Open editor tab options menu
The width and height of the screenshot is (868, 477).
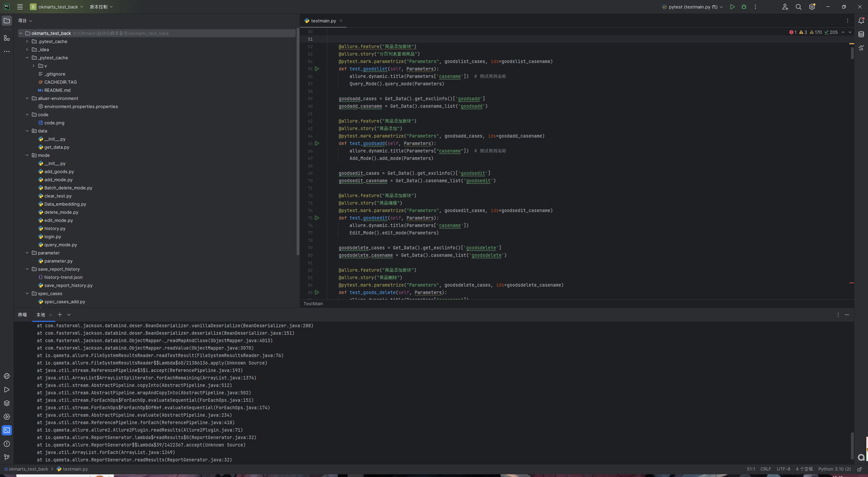848,21
